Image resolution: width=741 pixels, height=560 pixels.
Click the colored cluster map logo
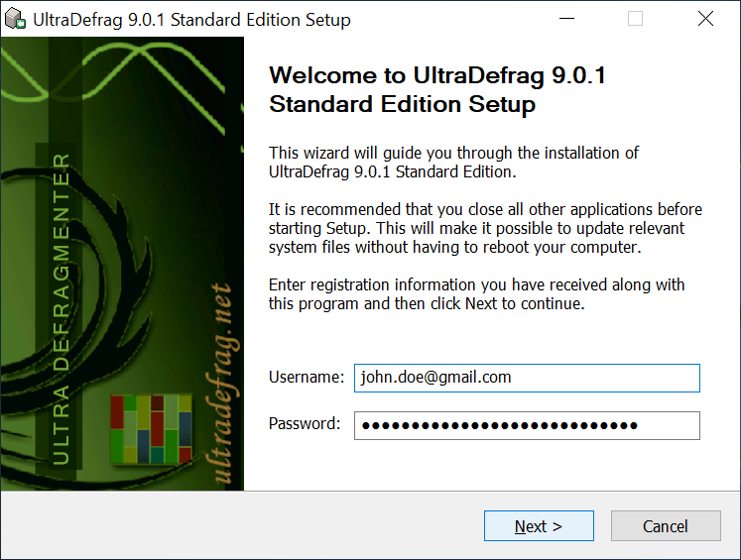click(x=150, y=429)
